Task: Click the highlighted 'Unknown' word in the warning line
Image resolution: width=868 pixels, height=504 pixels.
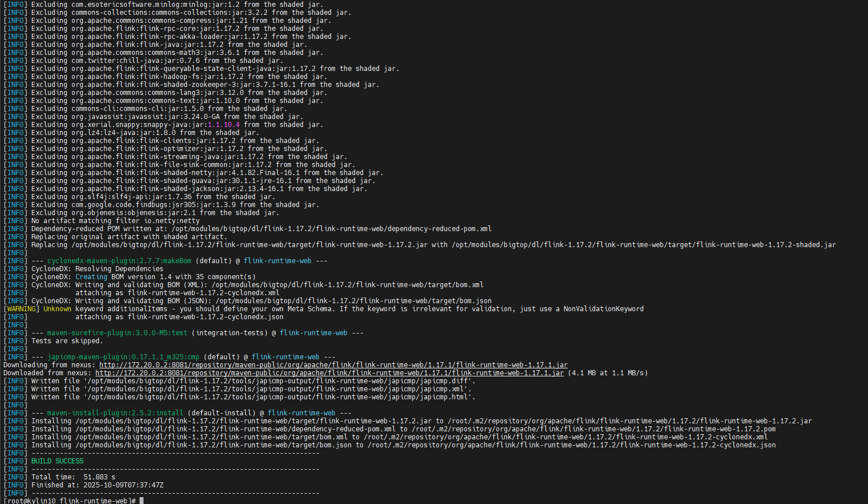Action: click(57, 309)
